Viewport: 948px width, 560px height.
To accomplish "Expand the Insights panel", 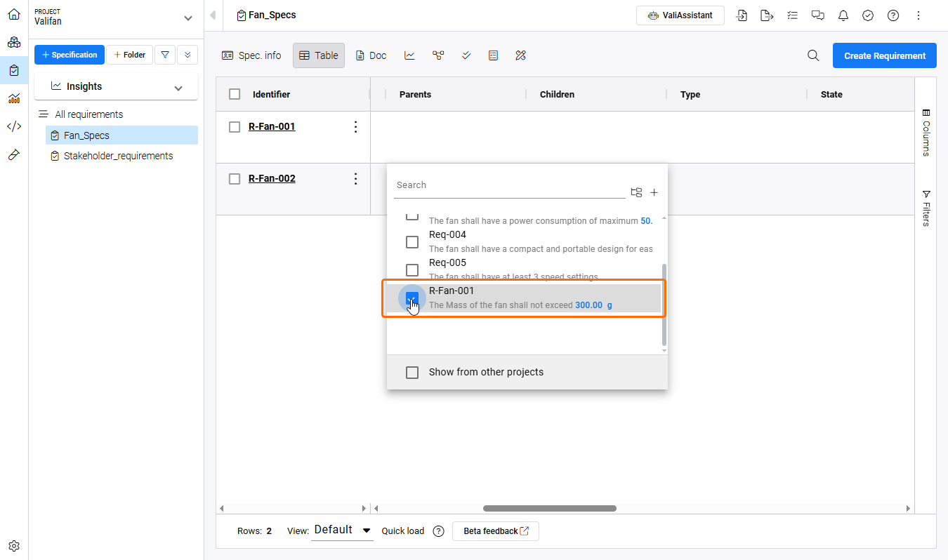I will (x=178, y=88).
